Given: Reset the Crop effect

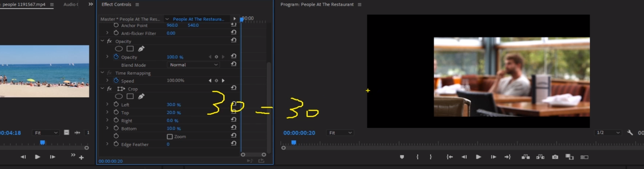Looking at the screenshot, I should pos(234,88).
